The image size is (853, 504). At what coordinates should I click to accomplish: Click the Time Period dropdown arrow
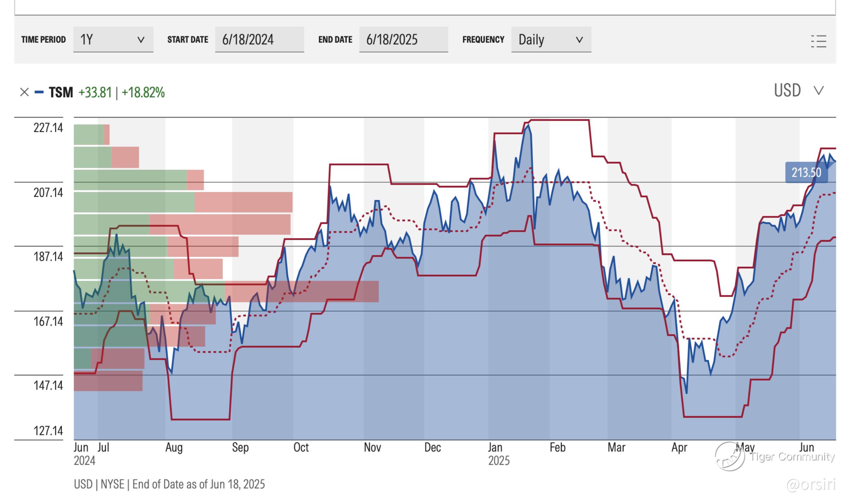tap(141, 40)
